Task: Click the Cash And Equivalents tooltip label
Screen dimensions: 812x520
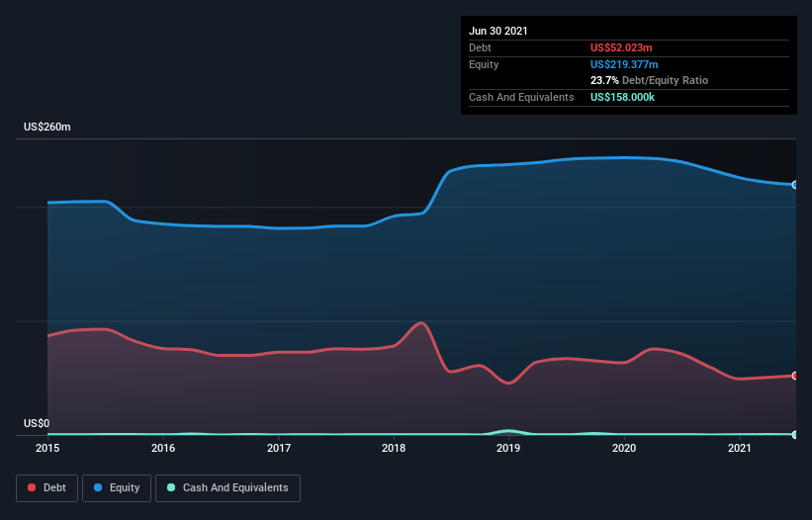Action: [x=521, y=97]
